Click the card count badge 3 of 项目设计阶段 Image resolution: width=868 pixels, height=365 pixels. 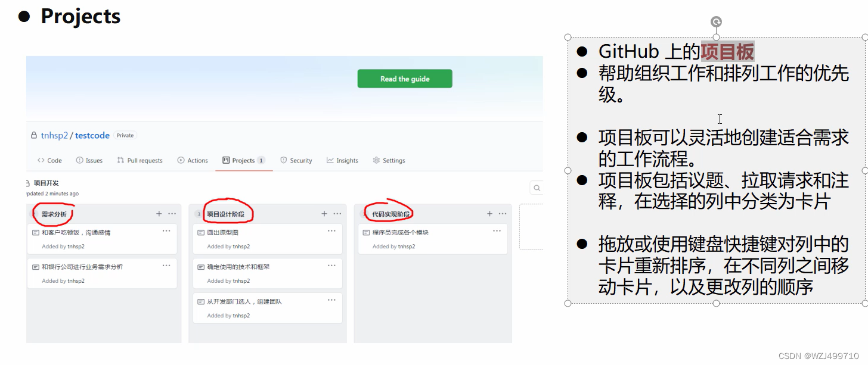click(199, 214)
